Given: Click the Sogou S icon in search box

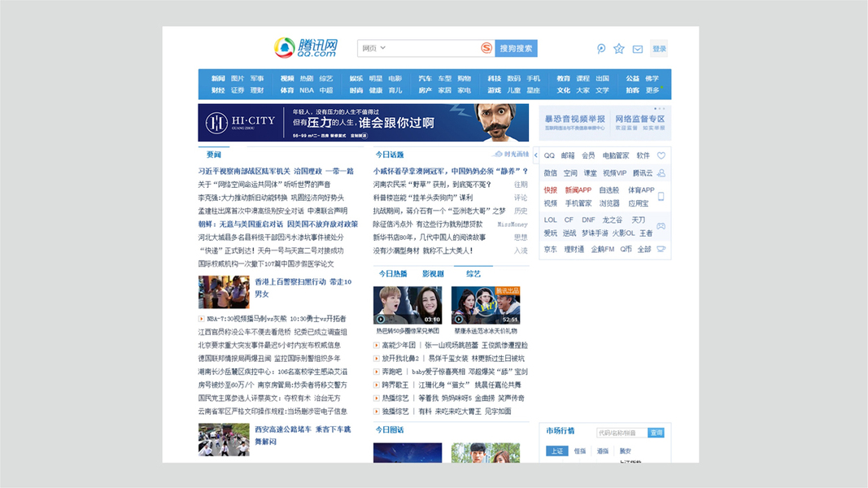Looking at the screenshot, I should click(x=486, y=48).
